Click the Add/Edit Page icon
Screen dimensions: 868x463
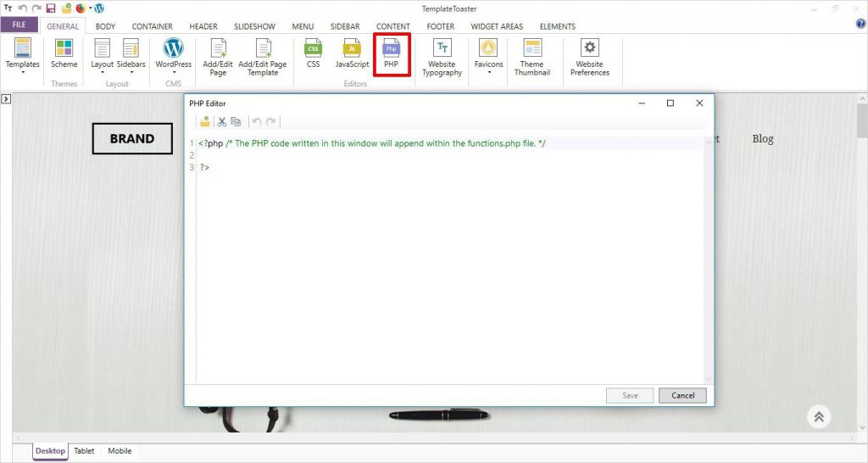pos(218,57)
